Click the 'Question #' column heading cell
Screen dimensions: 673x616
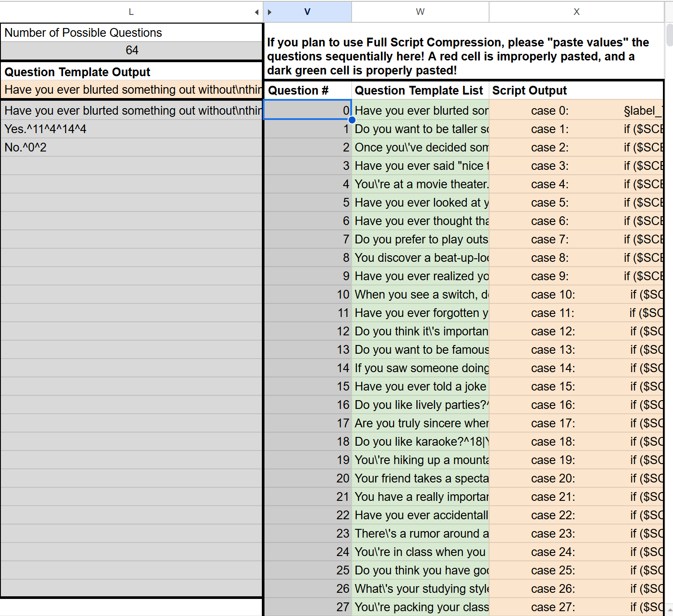(x=307, y=91)
